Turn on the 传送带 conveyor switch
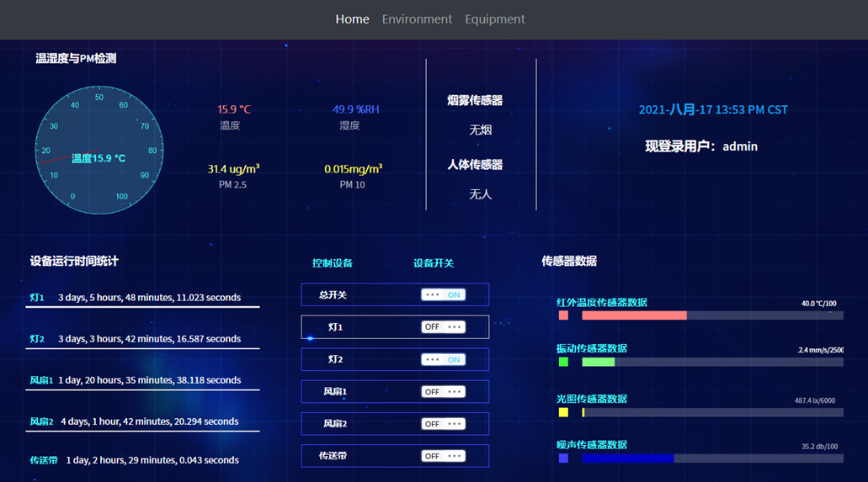Viewport: 868px width, 482px height. pos(443,456)
